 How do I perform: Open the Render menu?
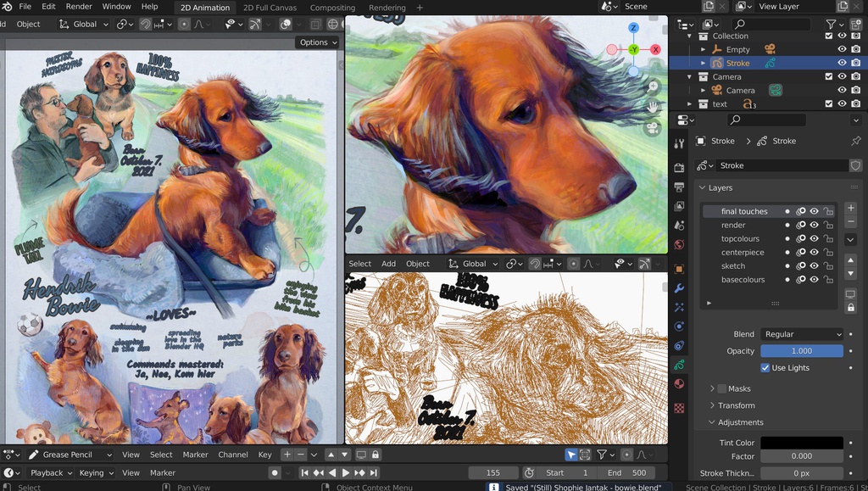pyautogui.click(x=79, y=7)
